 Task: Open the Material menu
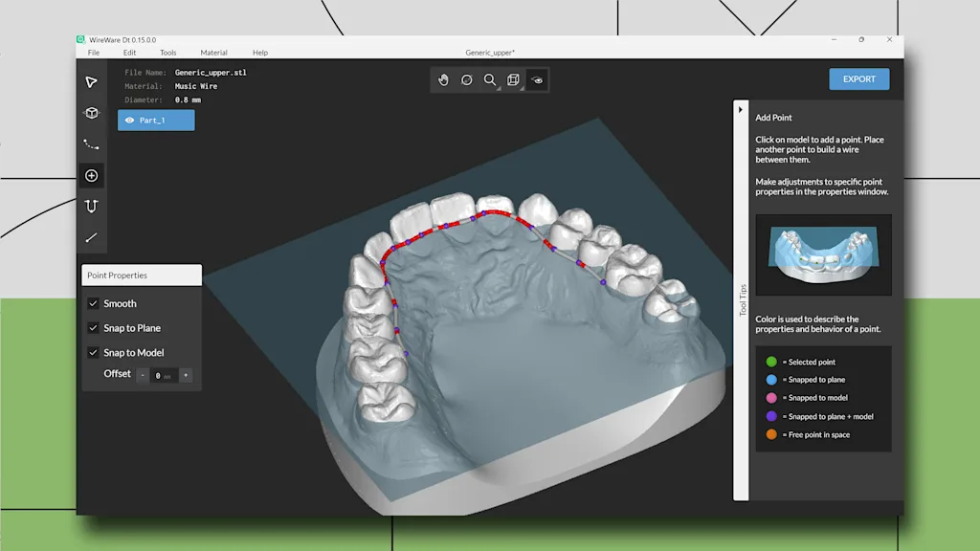tap(213, 53)
